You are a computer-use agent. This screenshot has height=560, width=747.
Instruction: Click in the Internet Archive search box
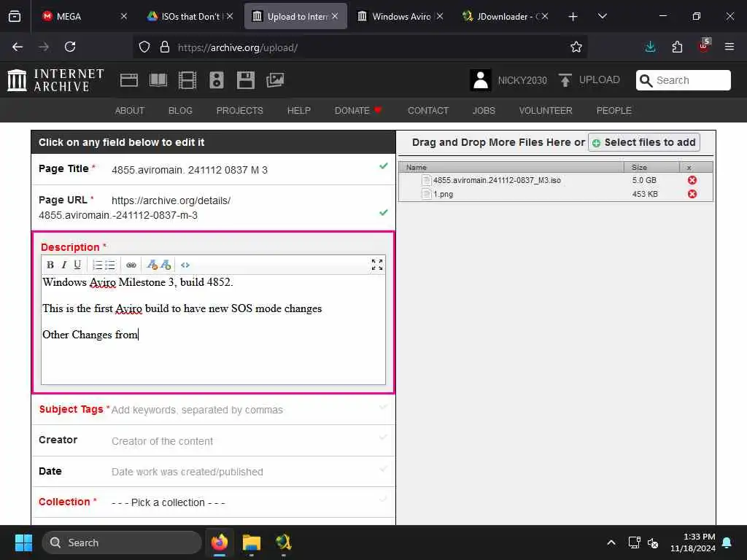[x=683, y=80]
